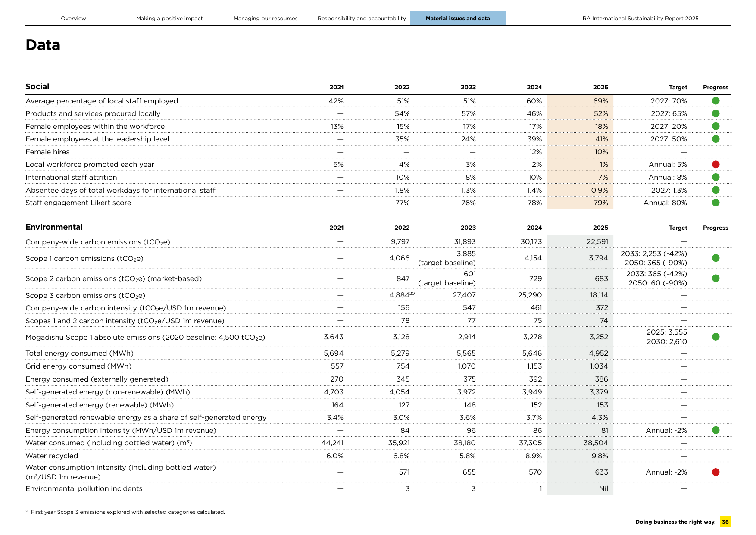Image resolution: width=756 pixels, height=535 pixels.
Task: Click the 38,504 water consumed value
Action: [596, 443]
